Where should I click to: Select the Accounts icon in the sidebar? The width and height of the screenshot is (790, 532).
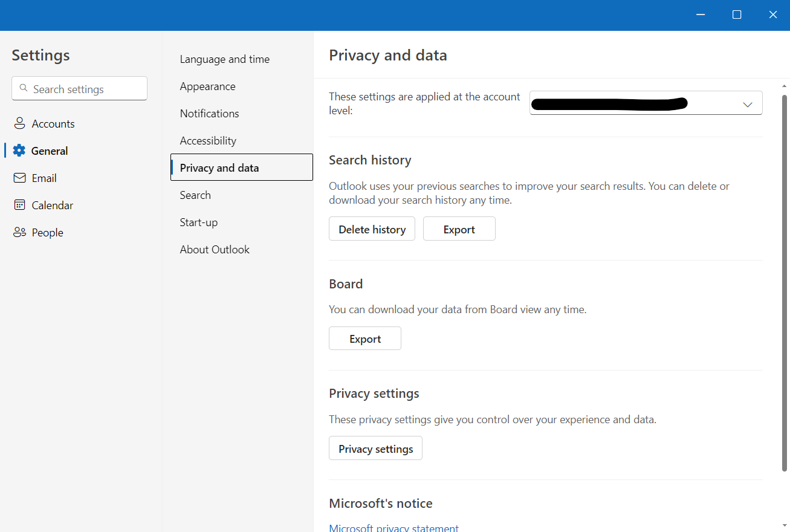pos(19,123)
